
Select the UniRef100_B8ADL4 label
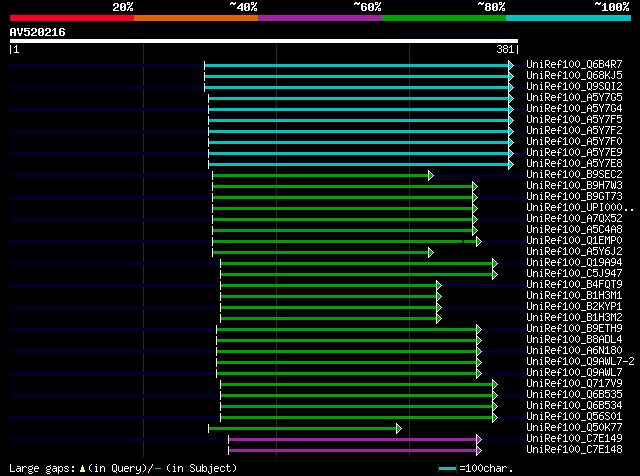pos(574,340)
